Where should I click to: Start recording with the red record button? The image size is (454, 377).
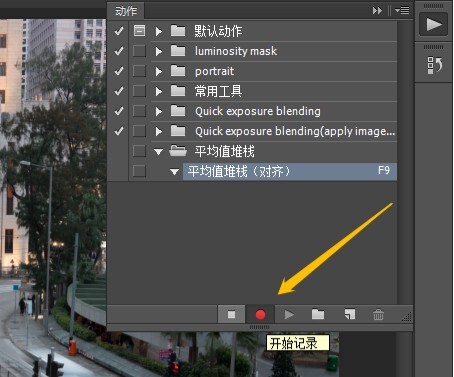pyautogui.click(x=260, y=314)
